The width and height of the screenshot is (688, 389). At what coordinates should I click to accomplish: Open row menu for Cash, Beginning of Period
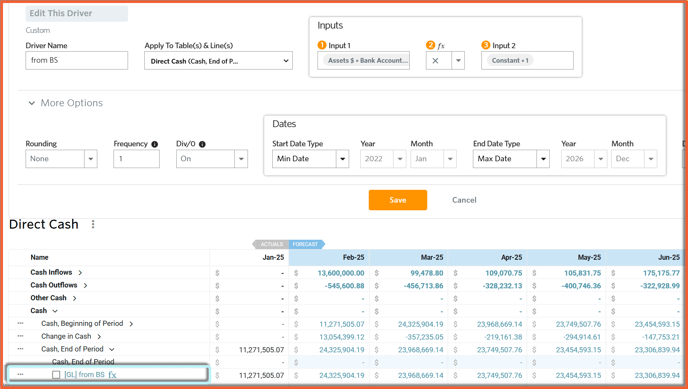[x=20, y=324]
